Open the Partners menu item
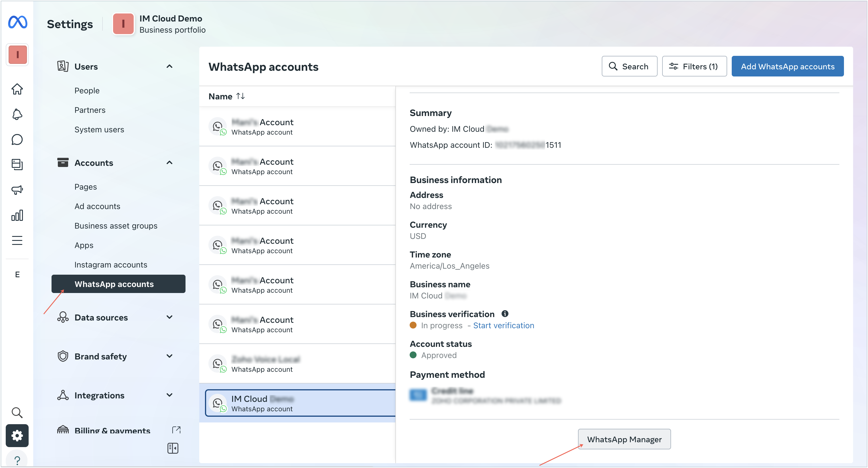868x468 pixels. (x=90, y=110)
